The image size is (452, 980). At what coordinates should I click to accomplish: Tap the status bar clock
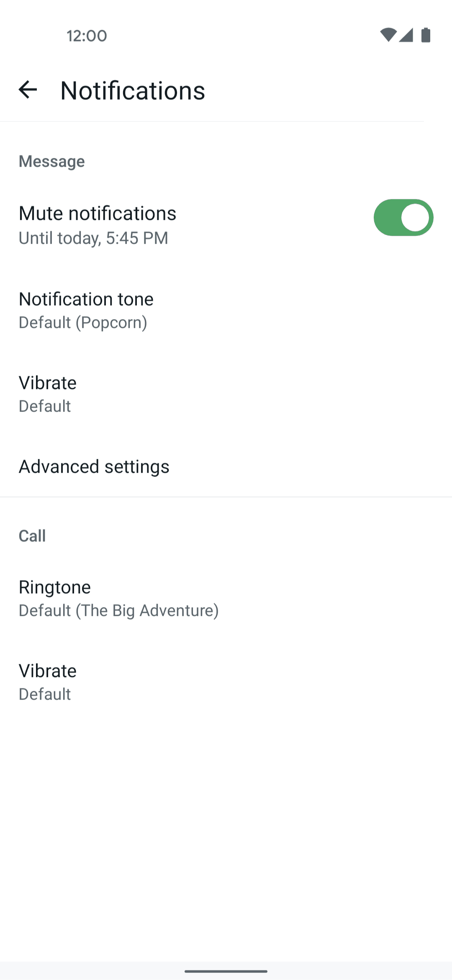[87, 36]
